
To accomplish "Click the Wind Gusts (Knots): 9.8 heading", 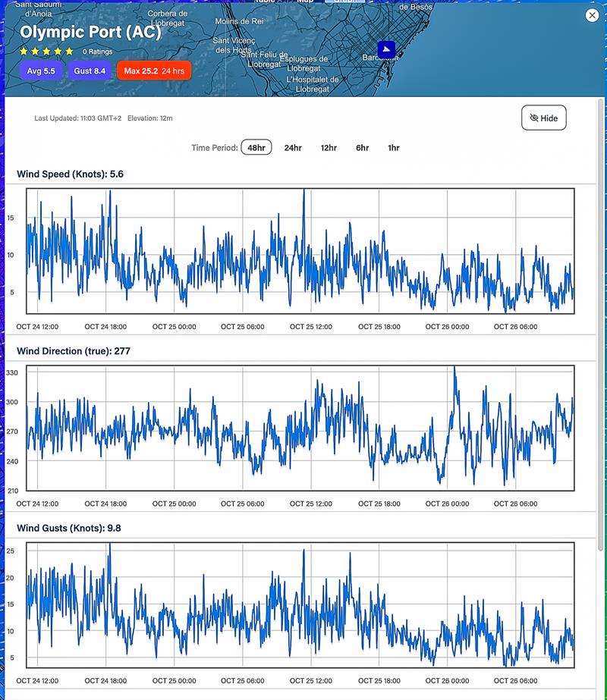I will [69, 528].
